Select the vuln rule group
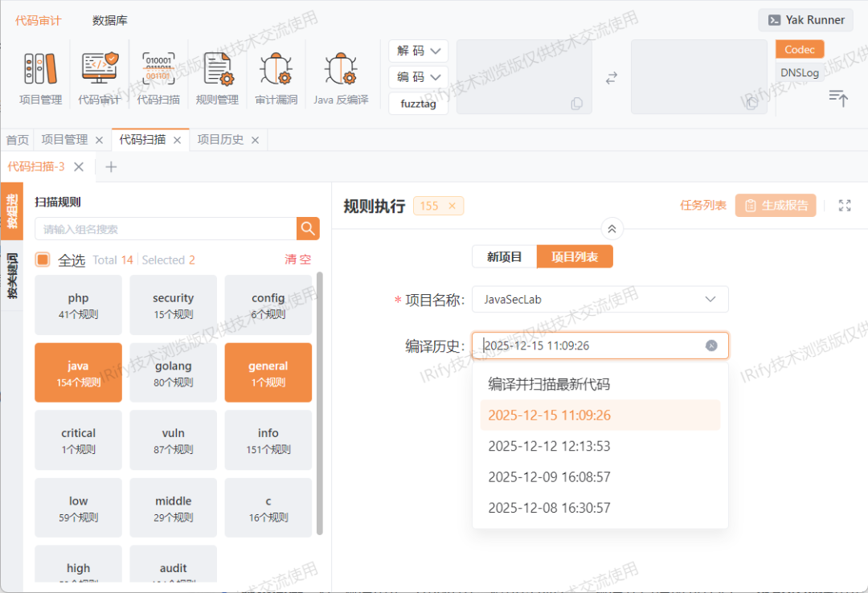Screen dimensions: 868x593 tap(174, 440)
